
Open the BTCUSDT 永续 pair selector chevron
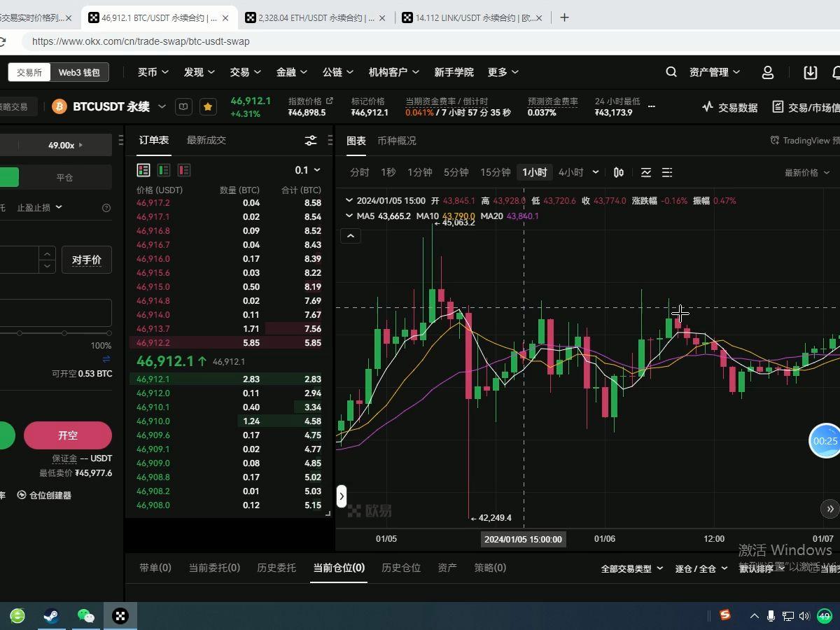[x=162, y=106]
